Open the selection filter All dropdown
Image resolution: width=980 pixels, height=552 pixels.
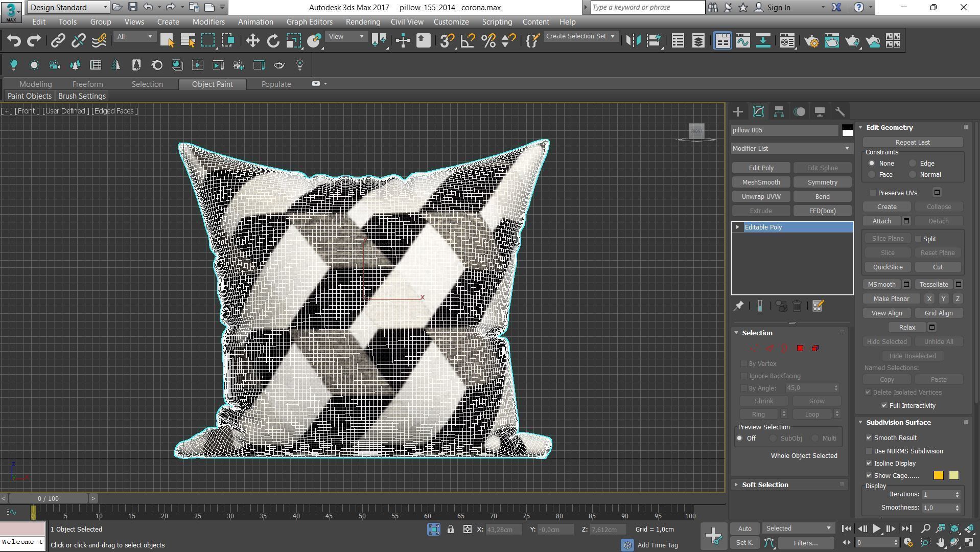(x=134, y=37)
